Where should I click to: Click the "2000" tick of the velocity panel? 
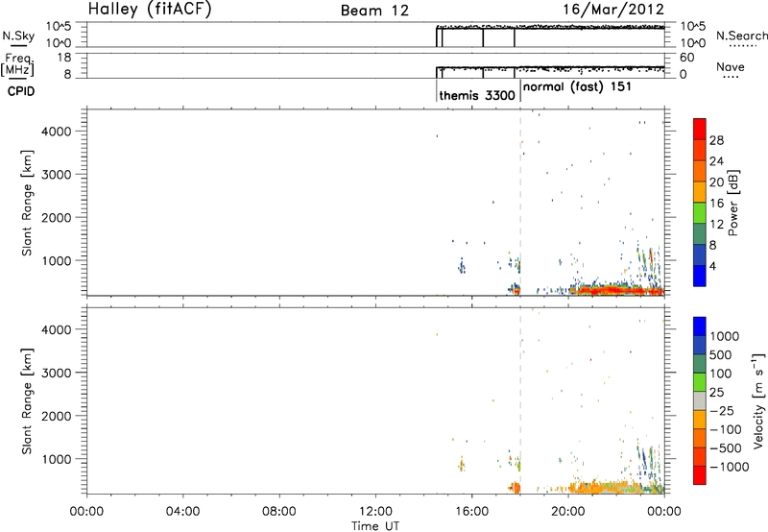point(57,416)
